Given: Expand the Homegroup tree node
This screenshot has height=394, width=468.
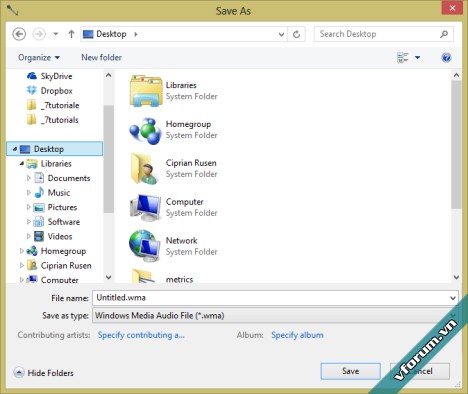Looking at the screenshot, I should click(x=22, y=251).
